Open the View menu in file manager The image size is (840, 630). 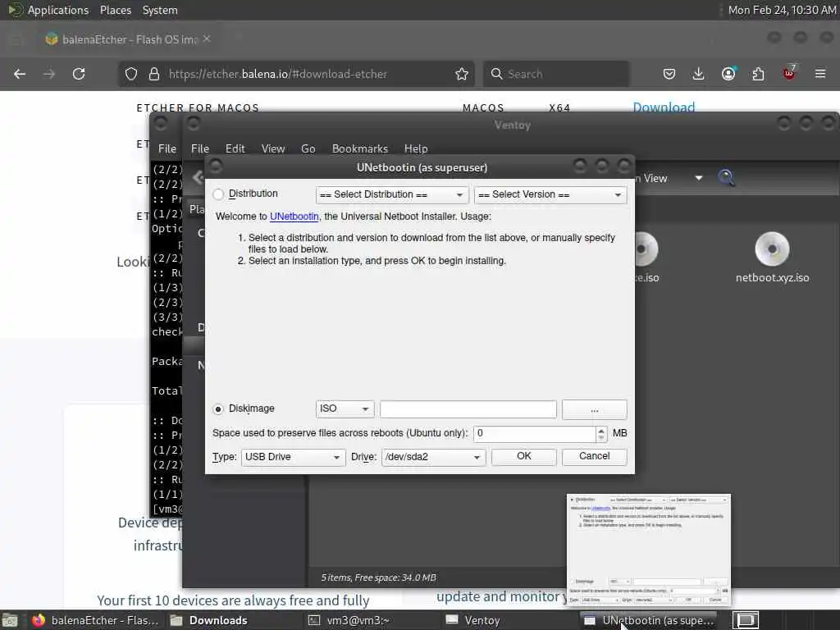[272, 148]
